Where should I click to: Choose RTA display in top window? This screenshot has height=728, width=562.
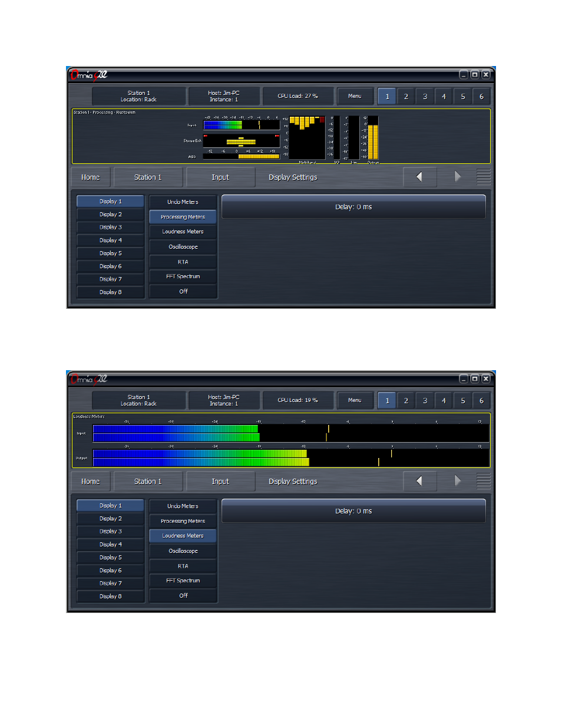[183, 262]
